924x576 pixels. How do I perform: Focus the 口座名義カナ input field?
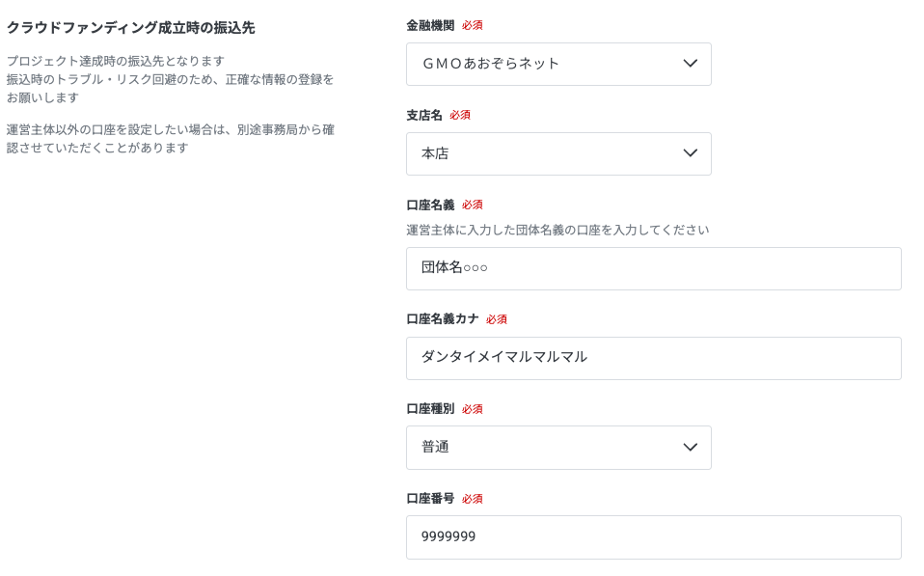[654, 359]
